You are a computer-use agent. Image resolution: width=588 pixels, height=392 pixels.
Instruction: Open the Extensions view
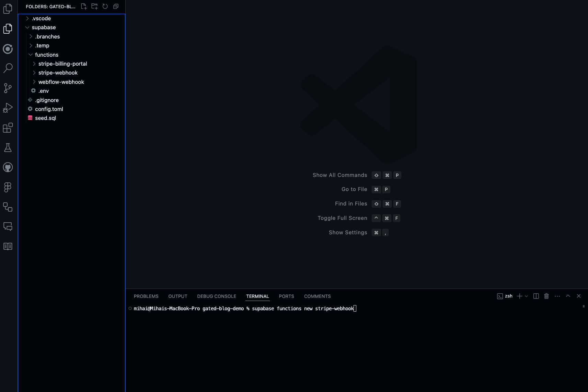point(8,128)
